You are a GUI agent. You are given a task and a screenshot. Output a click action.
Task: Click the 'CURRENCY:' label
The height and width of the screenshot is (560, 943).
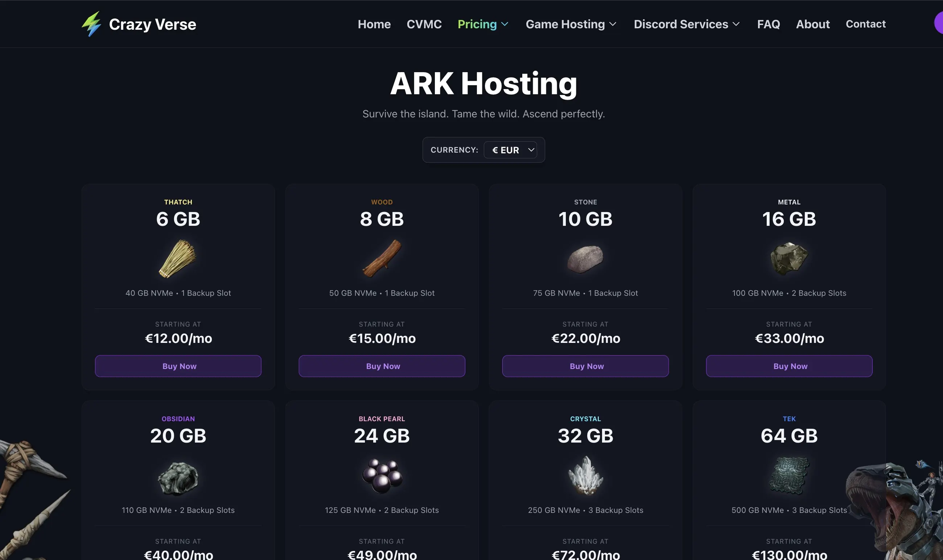click(454, 150)
